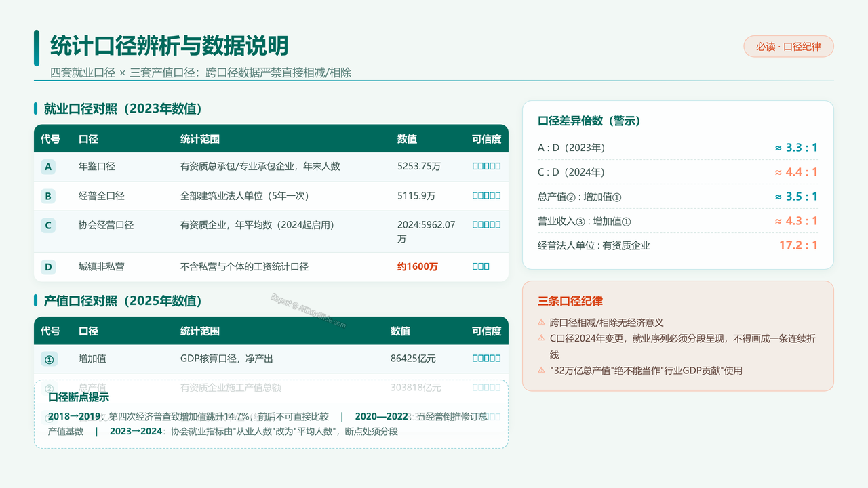Click reliability rating squares for 经普全口径 row

point(486,196)
